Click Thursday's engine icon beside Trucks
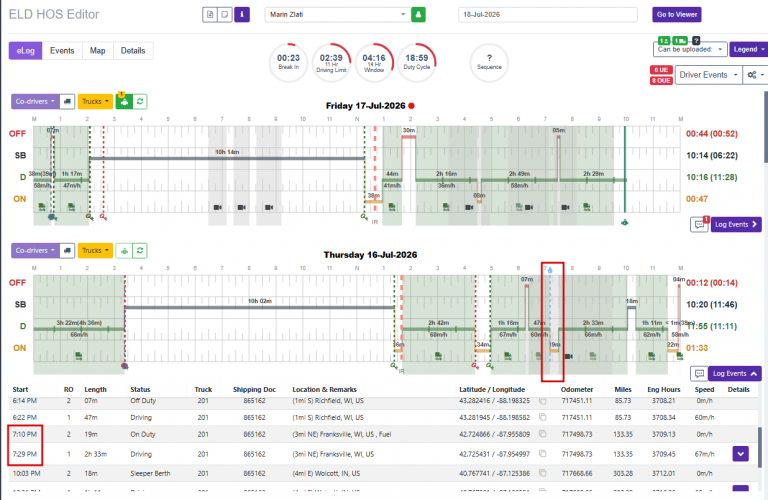The width and height of the screenshot is (768, 500). (x=124, y=251)
